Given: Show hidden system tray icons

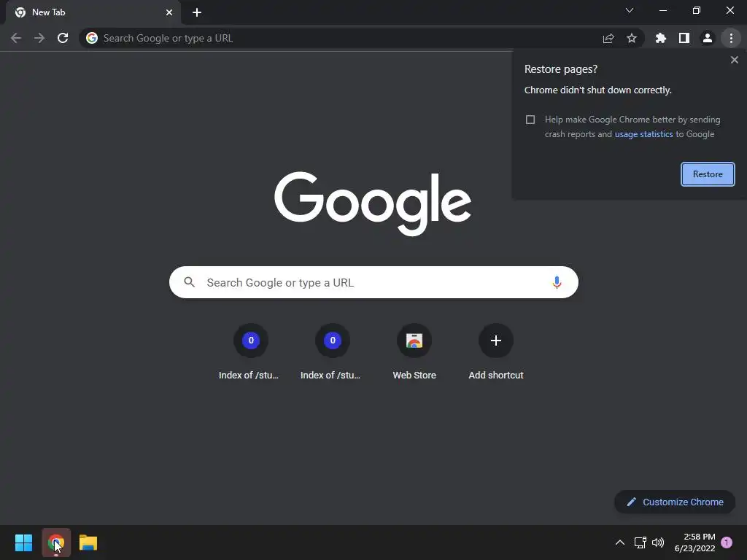Looking at the screenshot, I should pyautogui.click(x=620, y=542).
